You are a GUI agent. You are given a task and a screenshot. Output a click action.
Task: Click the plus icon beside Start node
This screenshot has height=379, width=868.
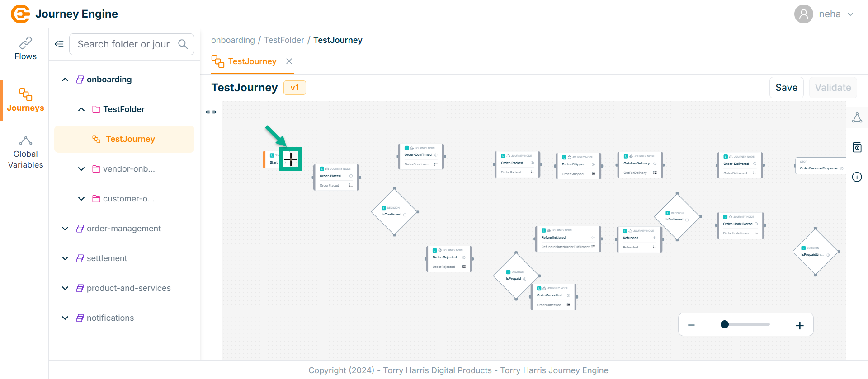pos(290,159)
